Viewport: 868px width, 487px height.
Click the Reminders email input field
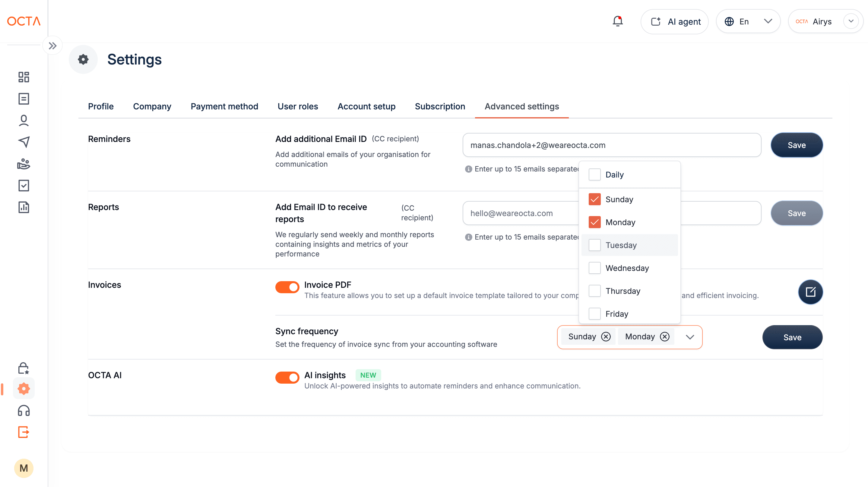(612, 145)
